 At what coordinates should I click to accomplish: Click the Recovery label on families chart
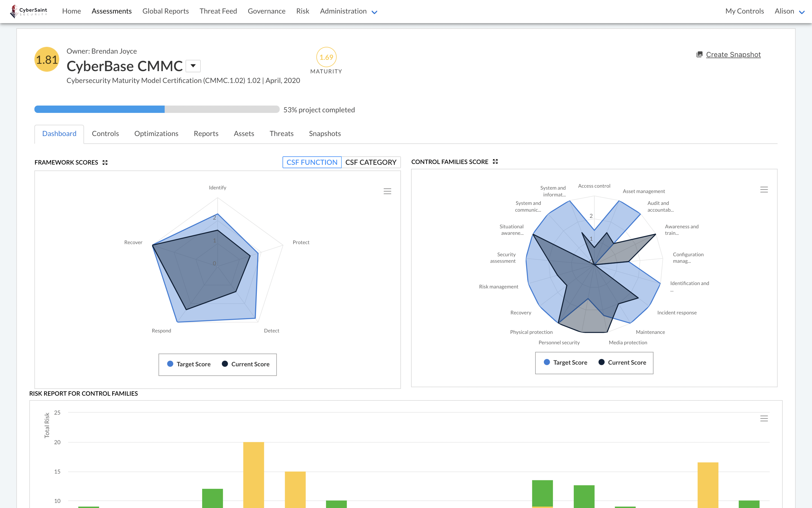[x=521, y=312]
